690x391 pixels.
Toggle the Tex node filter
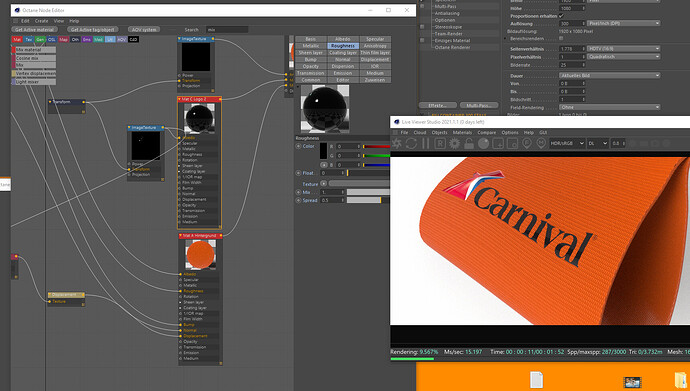click(29, 40)
